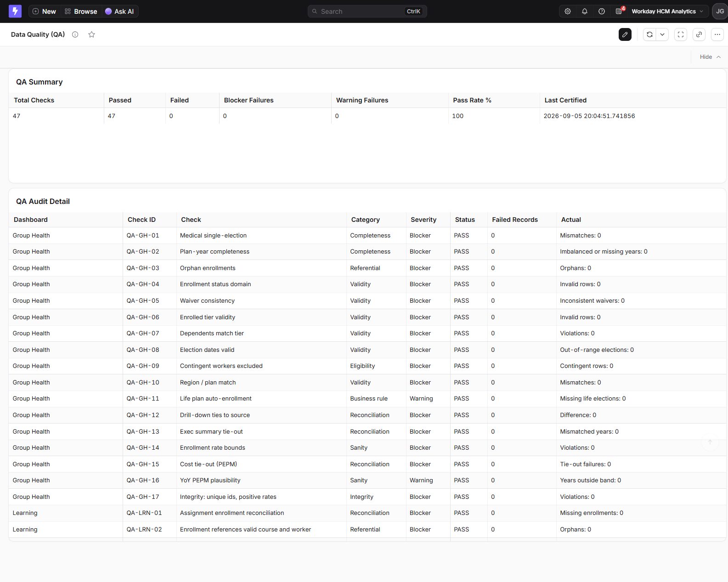The image size is (728, 582).
Task: Open the settings gear icon
Action: [568, 11]
